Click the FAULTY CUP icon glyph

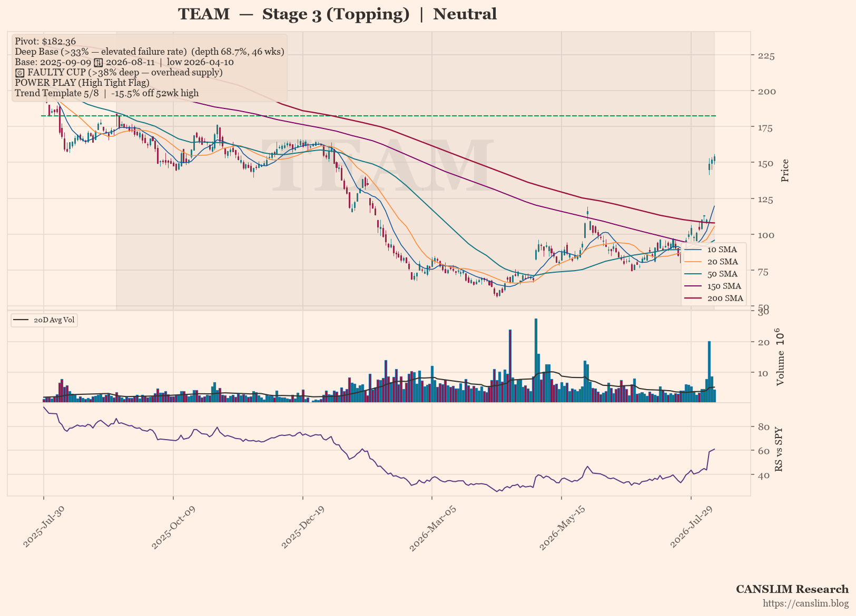19,73
